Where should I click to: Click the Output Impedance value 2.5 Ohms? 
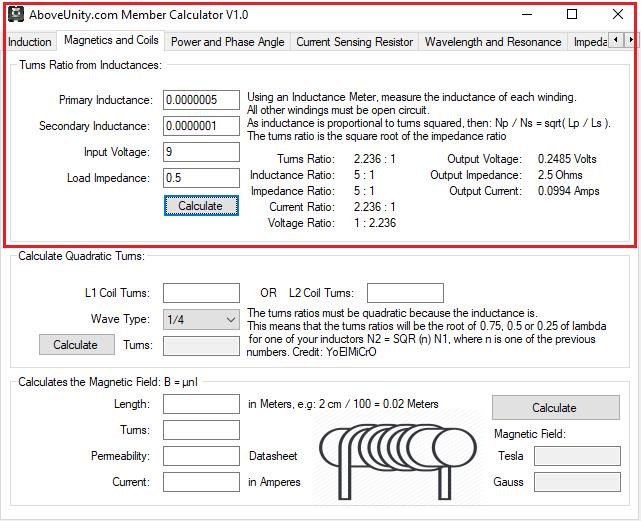coord(560,175)
